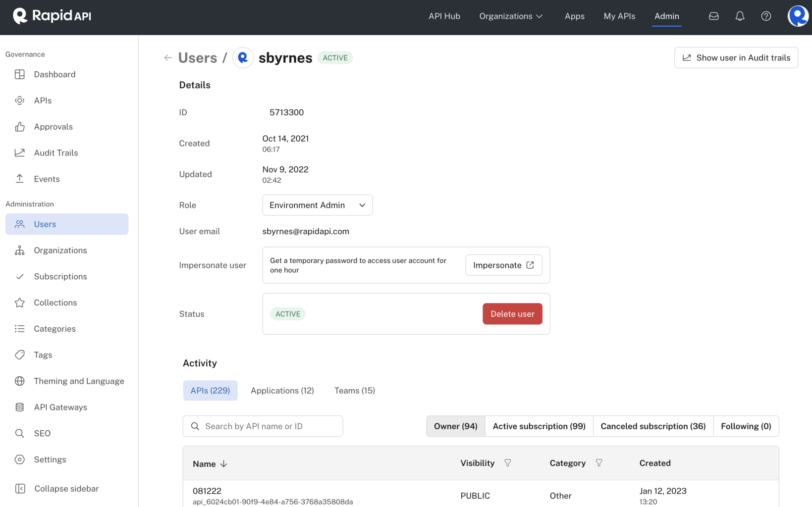The width and height of the screenshot is (812, 507).
Task: Open Apps in top navigation
Action: [575, 16]
